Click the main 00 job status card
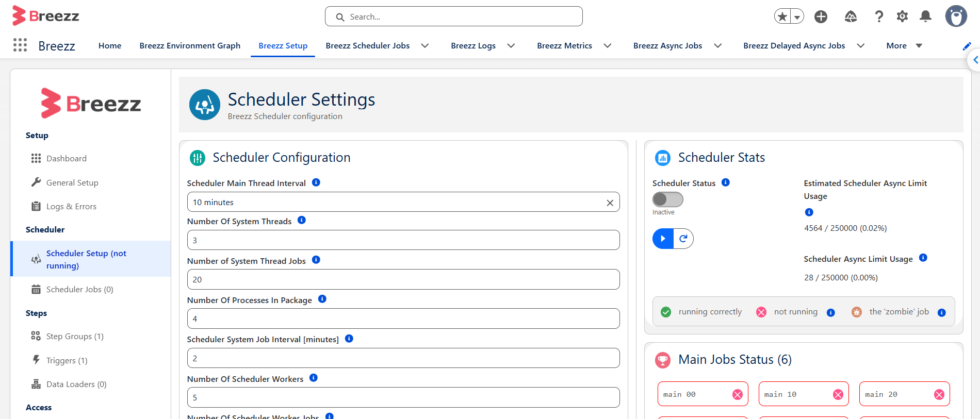 coord(703,394)
